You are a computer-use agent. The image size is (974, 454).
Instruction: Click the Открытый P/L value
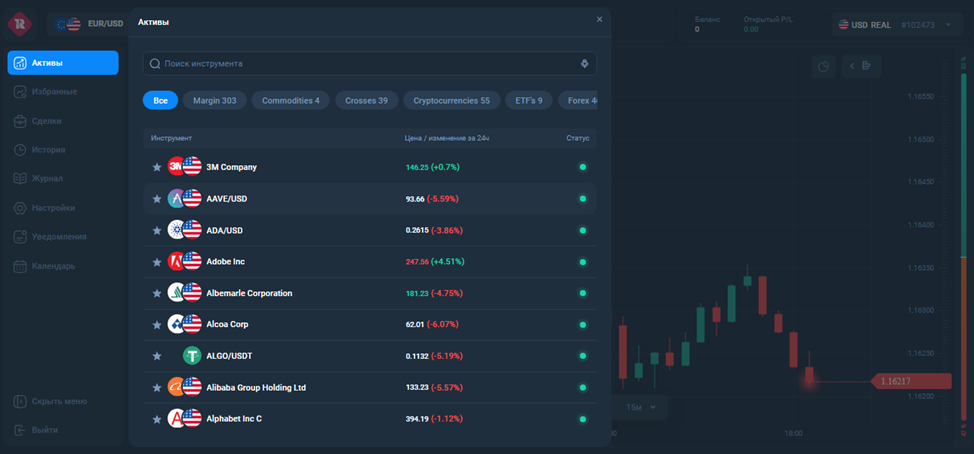pos(751,29)
